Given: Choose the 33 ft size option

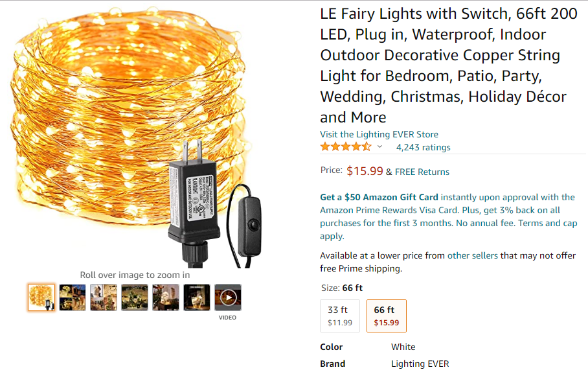Looking at the screenshot, I should click(340, 316).
